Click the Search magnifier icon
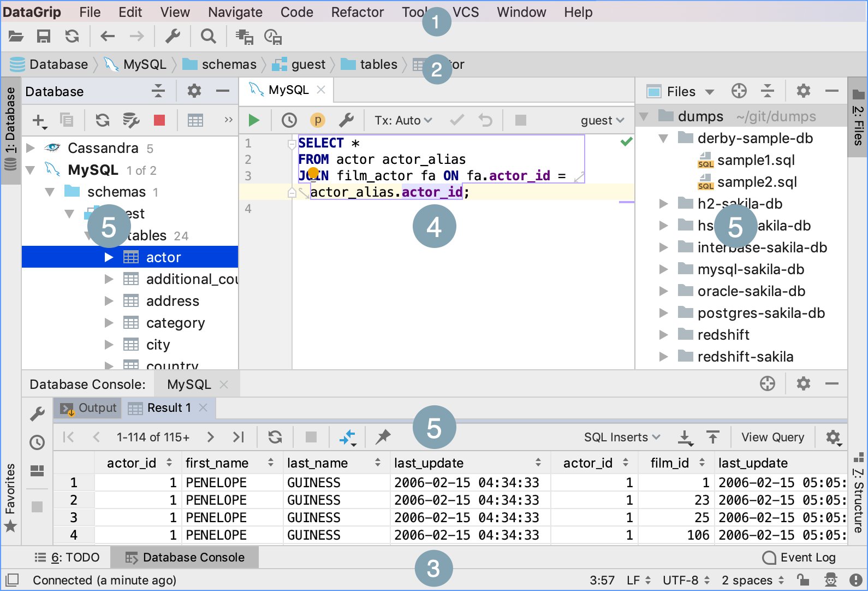This screenshot has height=591, width=868. coord(208,37)
